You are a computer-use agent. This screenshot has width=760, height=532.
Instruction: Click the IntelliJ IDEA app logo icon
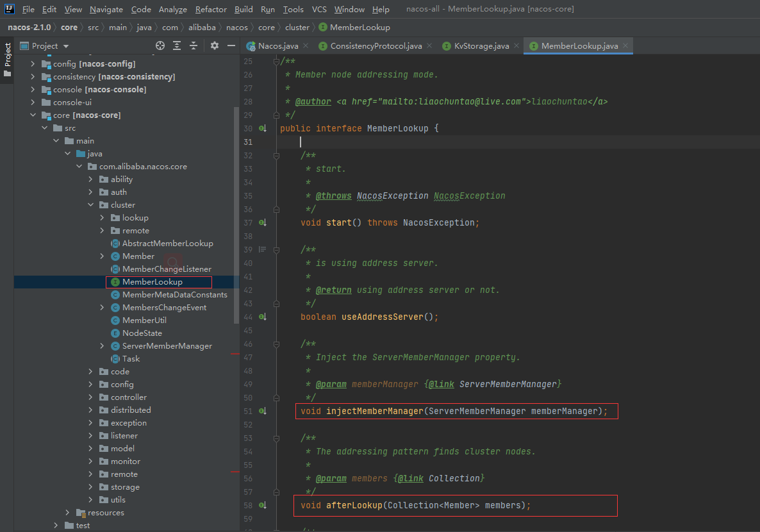pyautogui.click(x=9, y=9)
